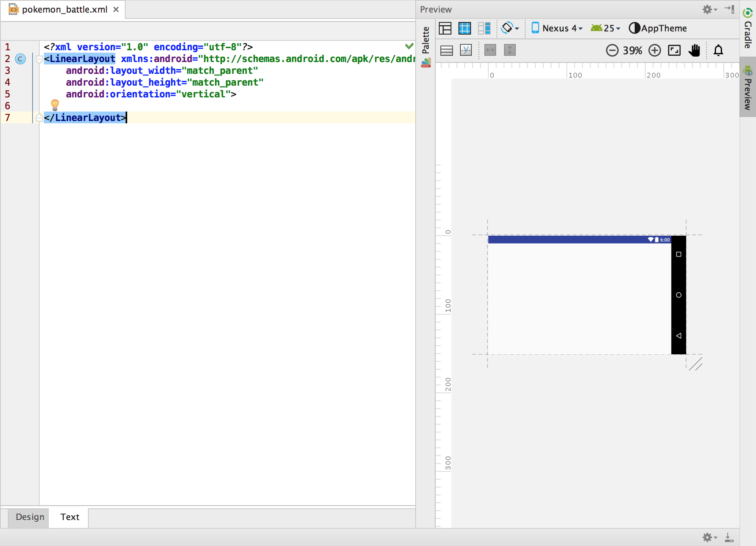Viewport: 756px width, 546px height.
Task: Click the android:orientation="vertical" code line
Action: point(151,94)
